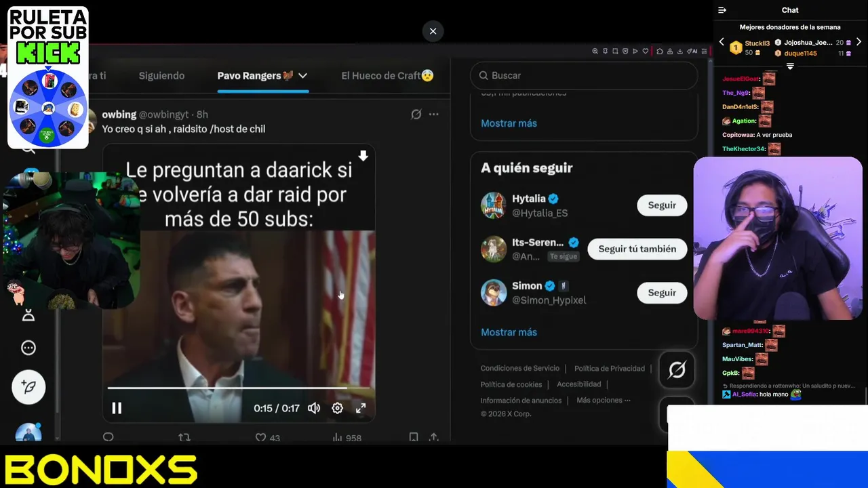868x488 pixels.
Task: Follow the Hytalia account
Action: point(662,205)
